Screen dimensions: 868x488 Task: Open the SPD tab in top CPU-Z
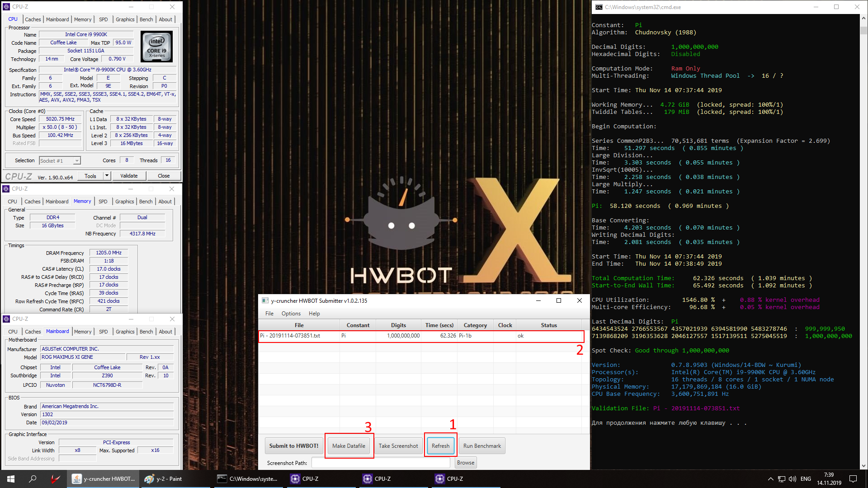click(x=103, y=19)
